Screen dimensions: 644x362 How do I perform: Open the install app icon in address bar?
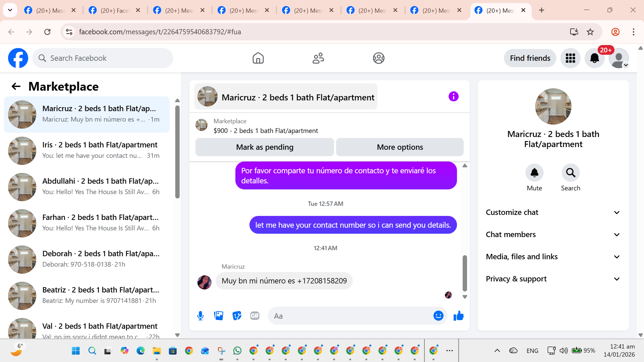click(x=574, y=32)
